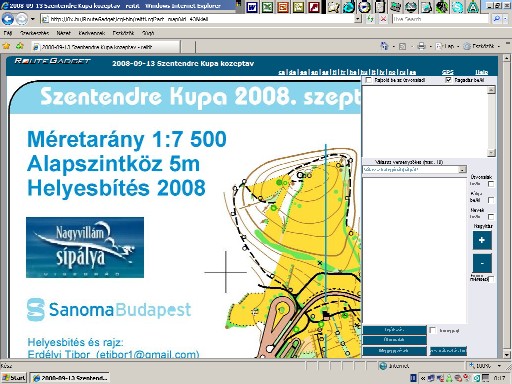Click the GPS link in RouteGadget header
This screenshot has height=384, width=512.
pyautogui.click(x=447, y=72)
